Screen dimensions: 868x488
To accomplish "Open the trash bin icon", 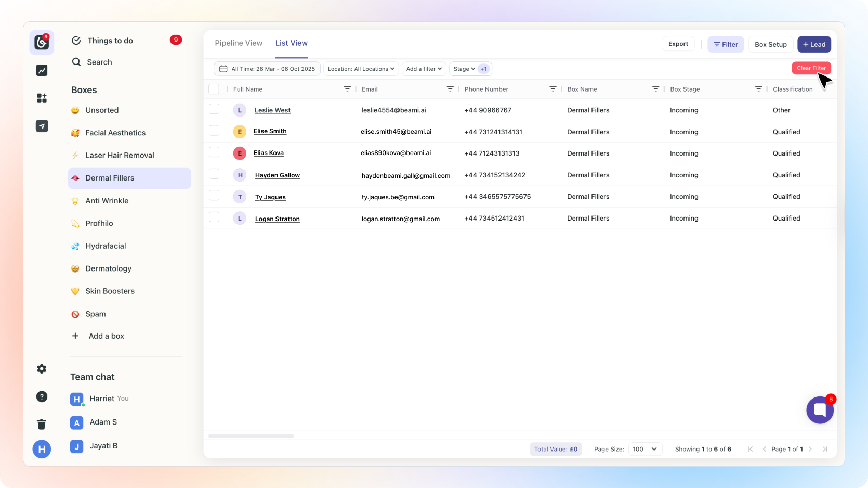I will [42, 425].
